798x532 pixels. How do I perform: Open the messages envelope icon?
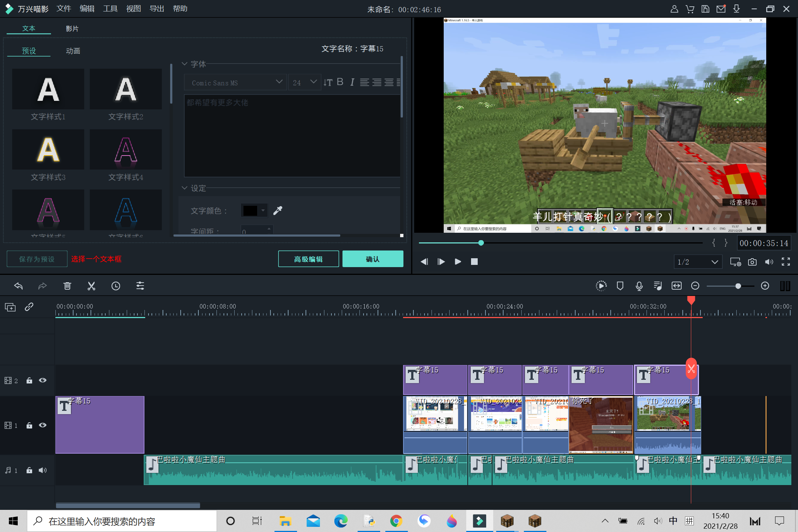[x=721, y=9]
